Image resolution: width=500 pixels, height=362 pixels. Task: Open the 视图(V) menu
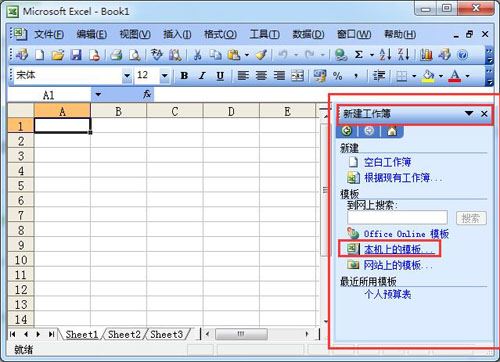tap(135, 34)
